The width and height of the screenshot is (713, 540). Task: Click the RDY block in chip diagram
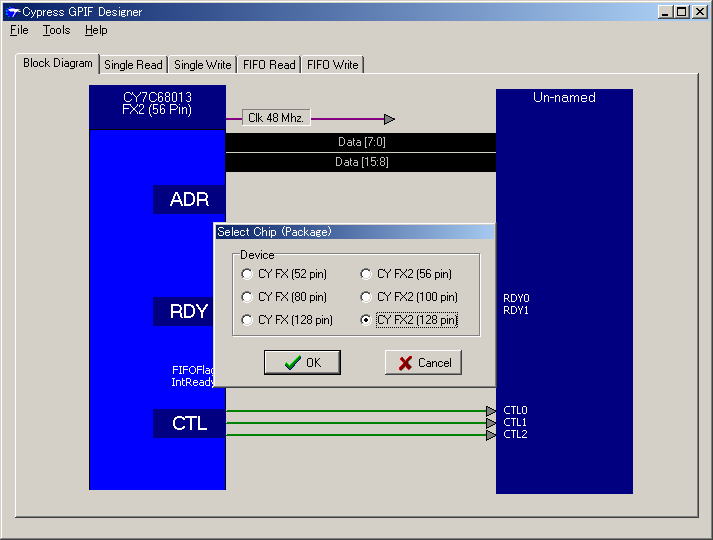184,311
